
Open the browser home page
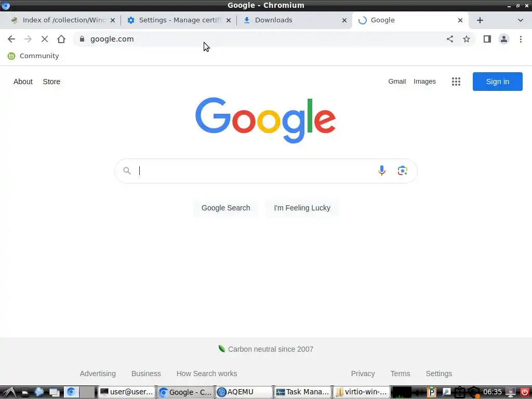tap(61, 39)
